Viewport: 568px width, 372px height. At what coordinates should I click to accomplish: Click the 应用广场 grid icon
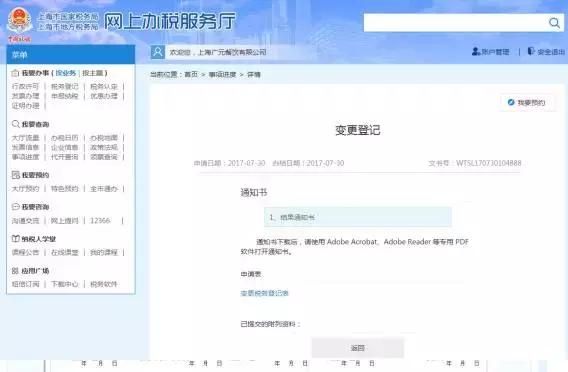point(15,271)
